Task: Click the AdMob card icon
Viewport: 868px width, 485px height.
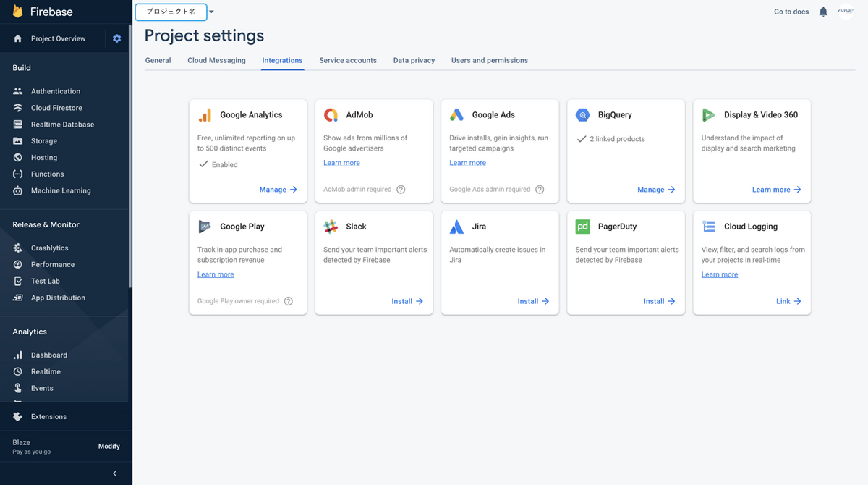Action: (331, 115)
